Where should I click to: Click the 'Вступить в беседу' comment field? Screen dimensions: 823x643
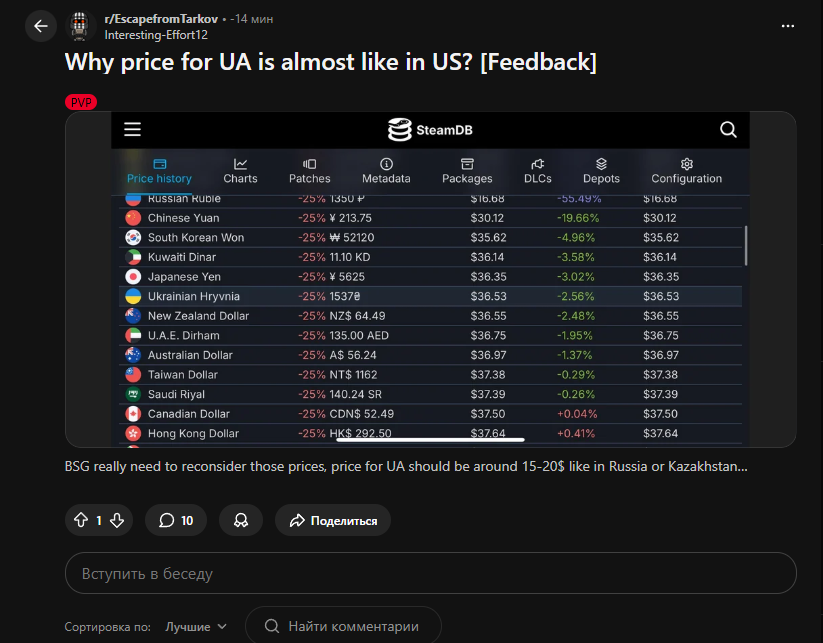[x=430, y=574]
